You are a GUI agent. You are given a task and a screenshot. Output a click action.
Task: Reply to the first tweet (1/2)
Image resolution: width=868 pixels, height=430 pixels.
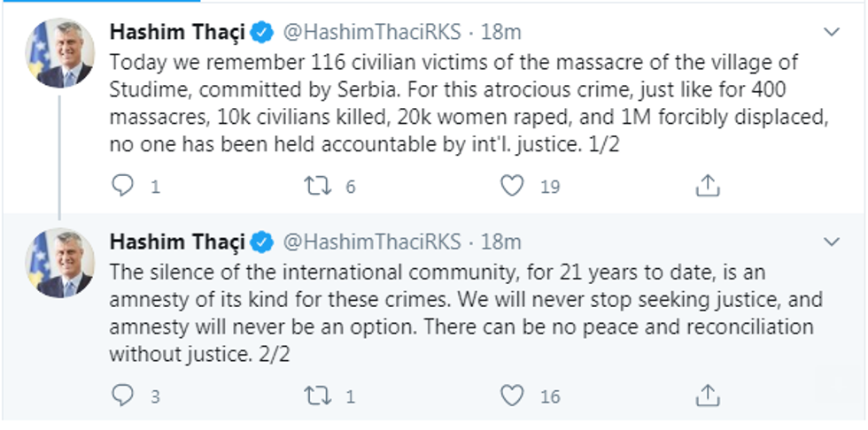click(x=123, y=186)
